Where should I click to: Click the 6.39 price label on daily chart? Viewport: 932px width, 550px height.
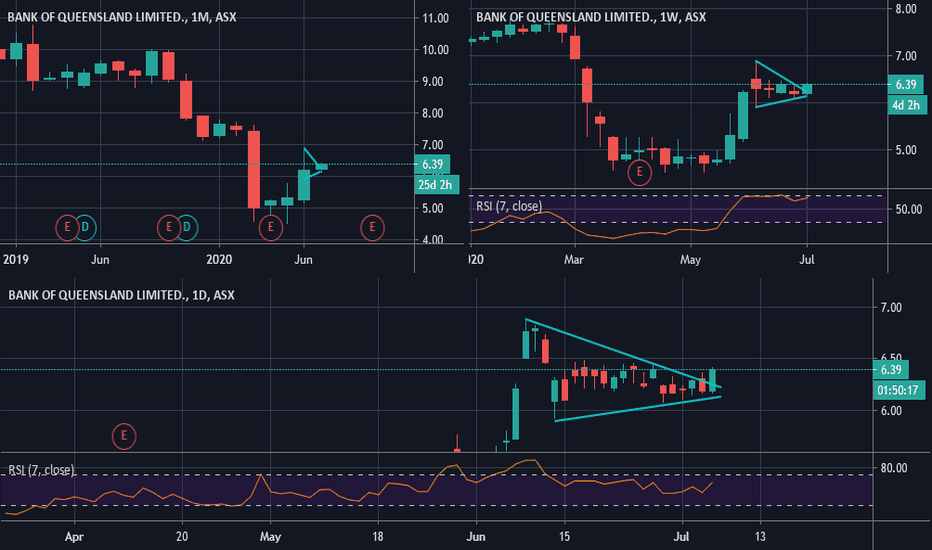890,370
